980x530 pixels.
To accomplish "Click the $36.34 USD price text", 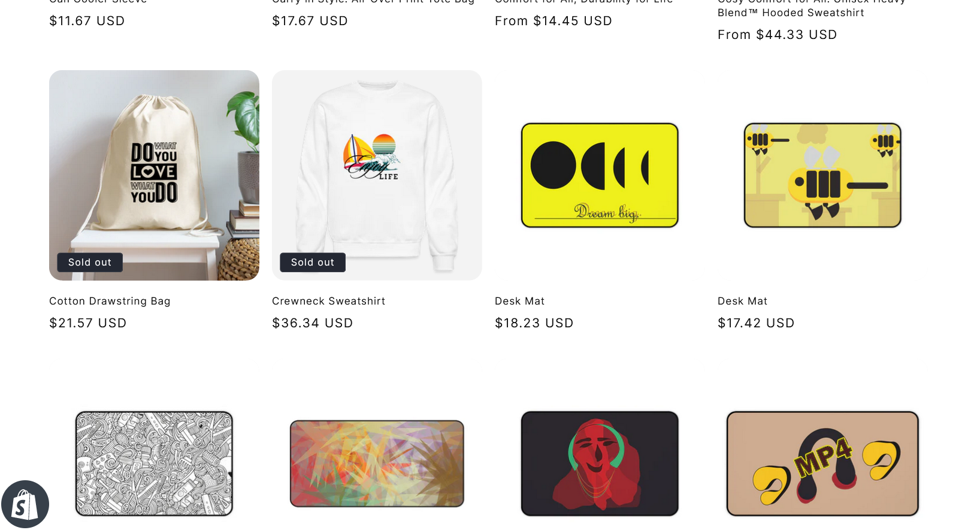I will (313, 323).
